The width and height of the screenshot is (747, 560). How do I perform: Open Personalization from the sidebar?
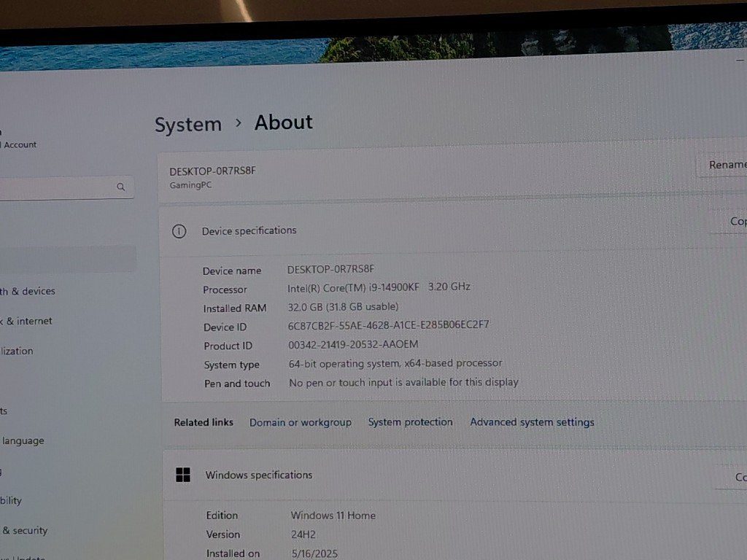point(18,351)
